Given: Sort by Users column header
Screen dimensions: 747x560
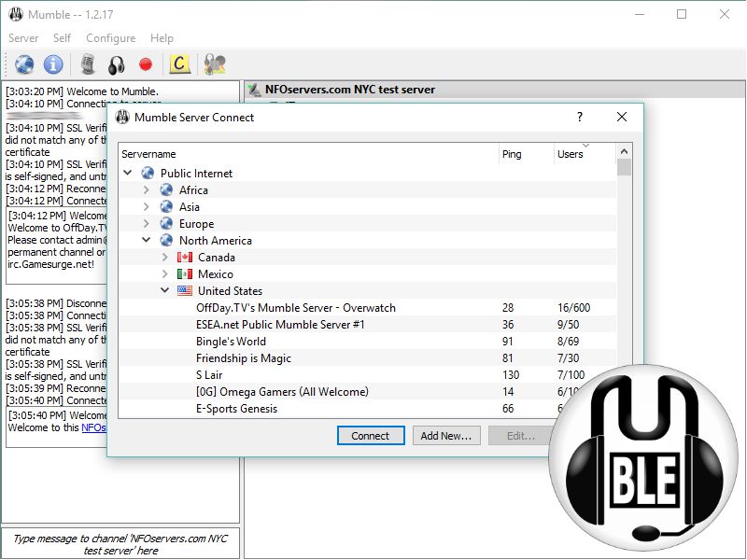Looking at the screenshot, I should 585,154.
